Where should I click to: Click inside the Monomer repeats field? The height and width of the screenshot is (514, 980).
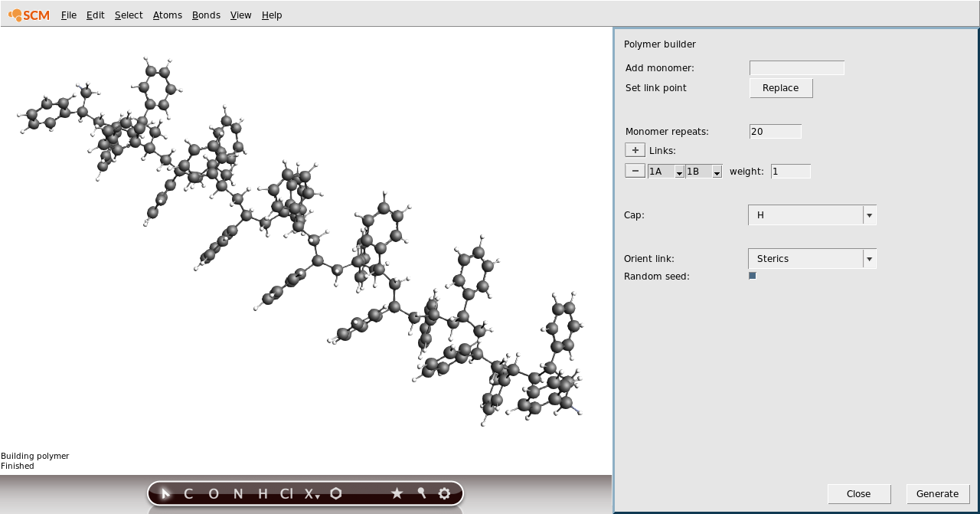click(775, 131)
